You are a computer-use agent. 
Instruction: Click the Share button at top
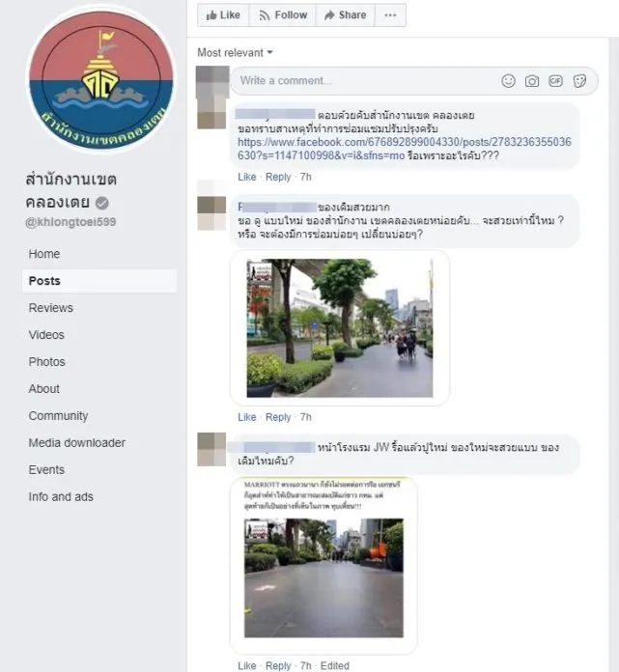[345, 15]
